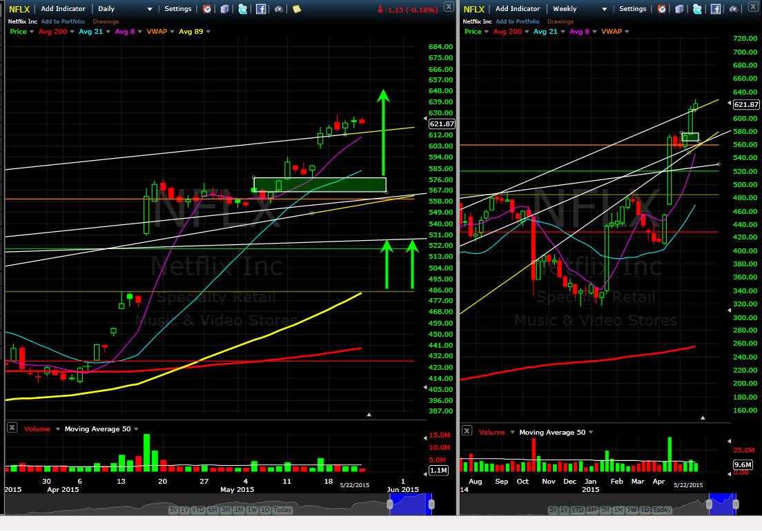
Task: Remove the Volume pane in Weekly chart
Action: [467, 431]
